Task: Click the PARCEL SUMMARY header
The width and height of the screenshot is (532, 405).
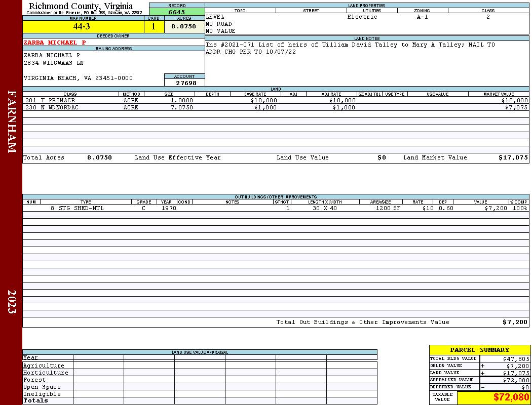Action: pyautogui.click(x=479, y=350)
